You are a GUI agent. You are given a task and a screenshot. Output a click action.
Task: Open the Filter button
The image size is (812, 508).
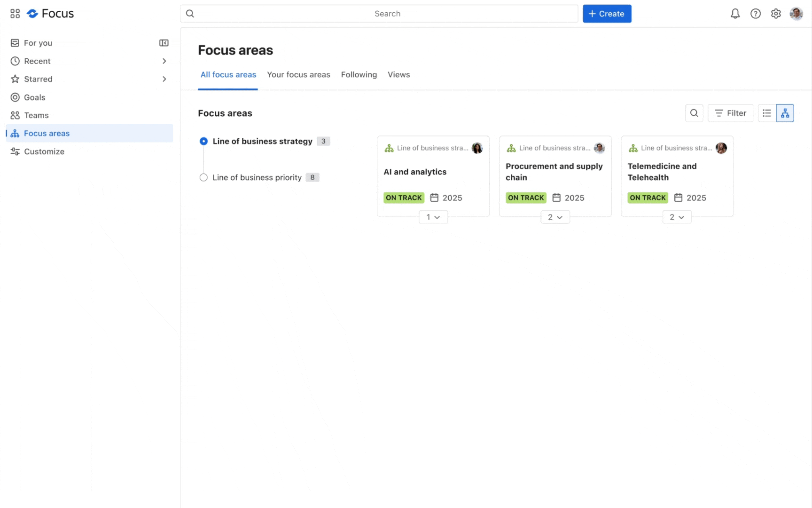tap(730, 113)
